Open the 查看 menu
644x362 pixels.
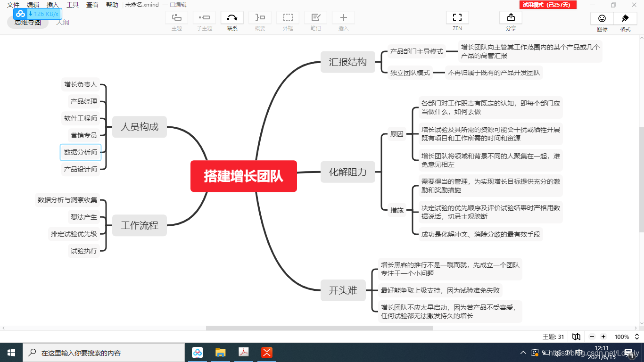[92, 5]
